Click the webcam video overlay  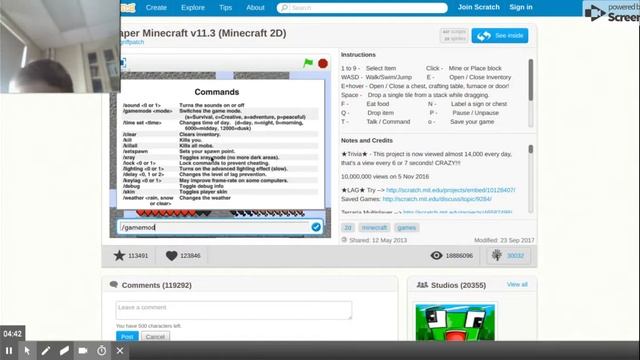[60, 47]
